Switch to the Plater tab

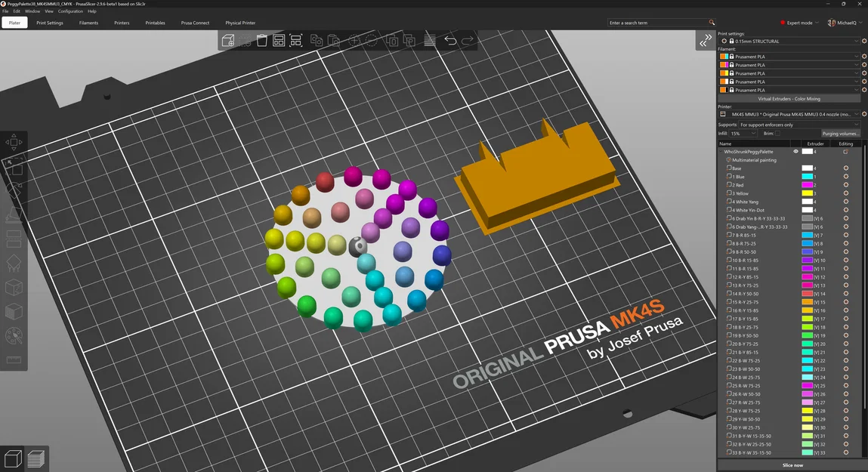coord(14,23)
